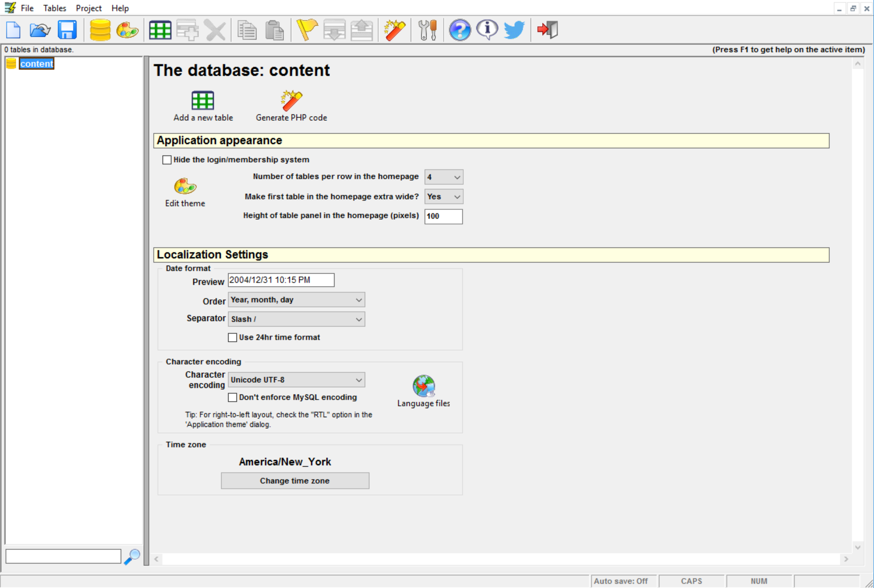Click the Generate PHP code wand icon
The width and height of the screenshot is (874, 588).
pyautogui.click(x=291, y=101)
